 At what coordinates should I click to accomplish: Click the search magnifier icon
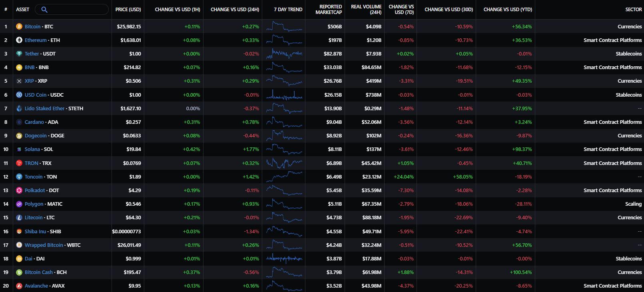click(44, 10)
